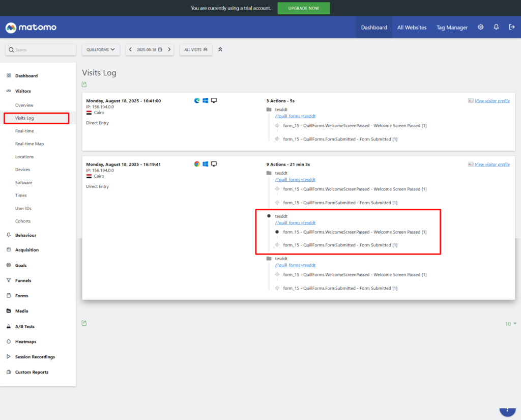Open User IDs report in the sidebar
521x420 pixels.
tap(23, 208)
